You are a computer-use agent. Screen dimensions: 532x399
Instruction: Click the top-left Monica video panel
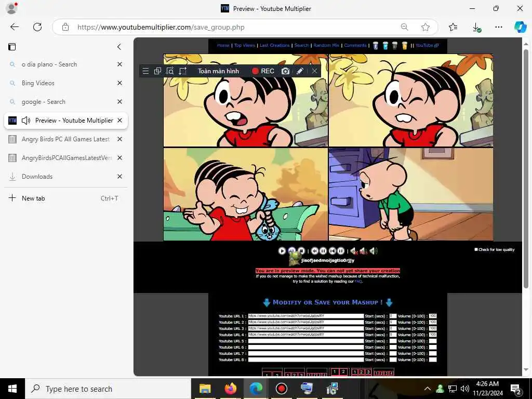[246, 100]
